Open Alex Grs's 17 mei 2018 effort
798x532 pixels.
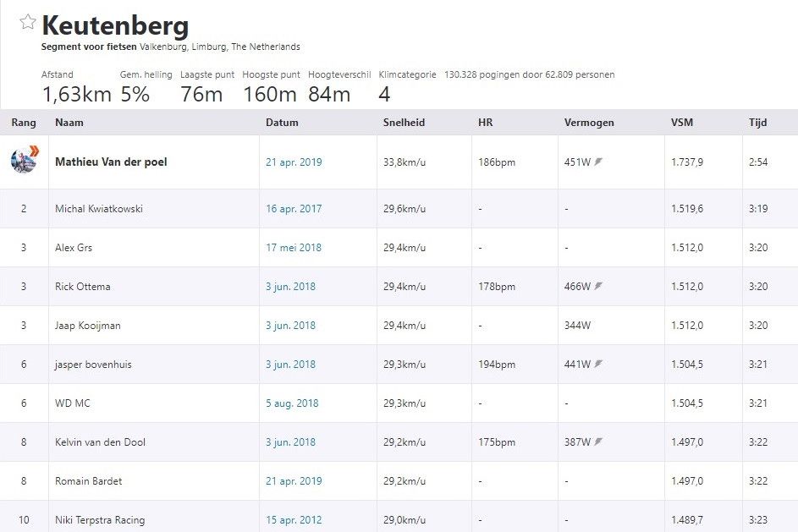(291, 247)
